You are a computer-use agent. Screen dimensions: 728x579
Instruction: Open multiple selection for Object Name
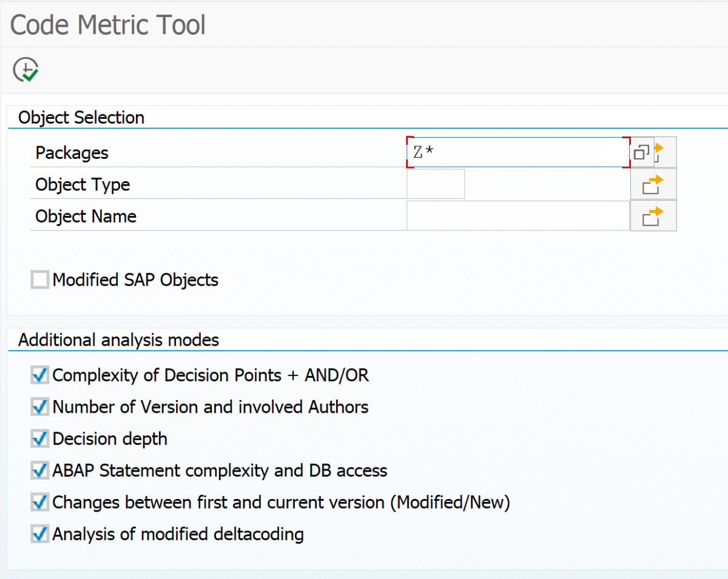[653, 216]
